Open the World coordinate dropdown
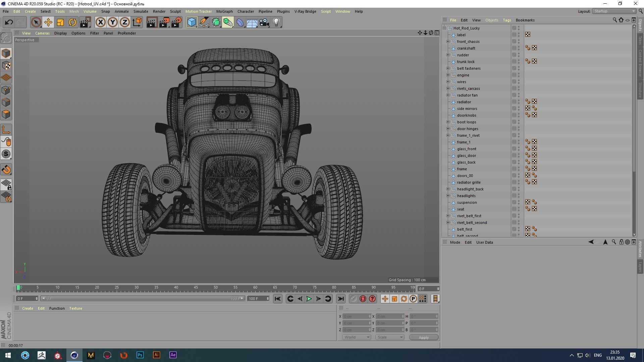This screenshot has width=644, height=362. tap(357, 337)
